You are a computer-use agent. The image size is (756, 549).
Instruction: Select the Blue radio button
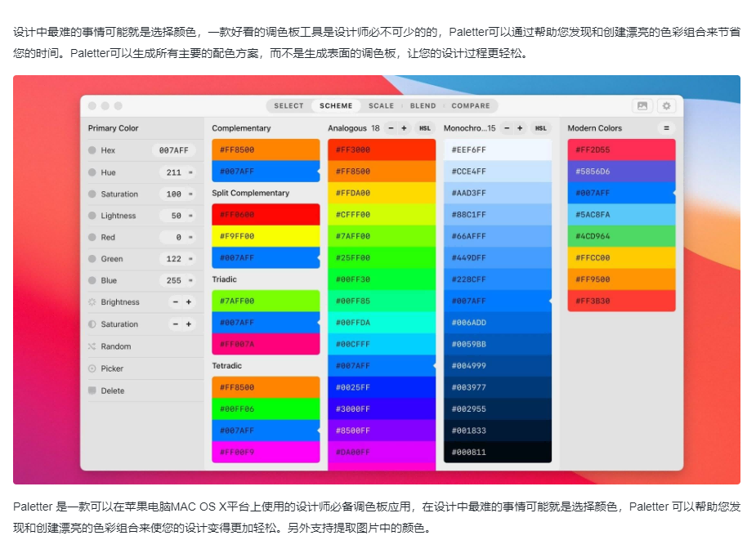pyautogui.click(x=92, y=280)
